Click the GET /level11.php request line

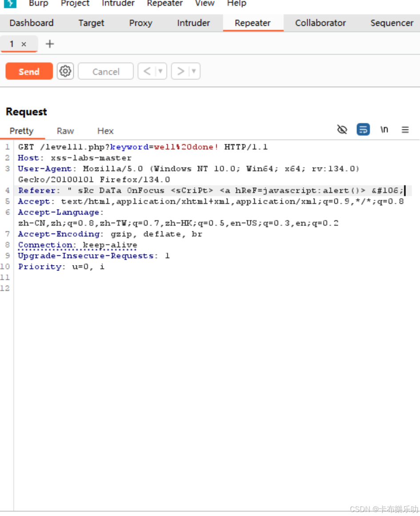143,147
